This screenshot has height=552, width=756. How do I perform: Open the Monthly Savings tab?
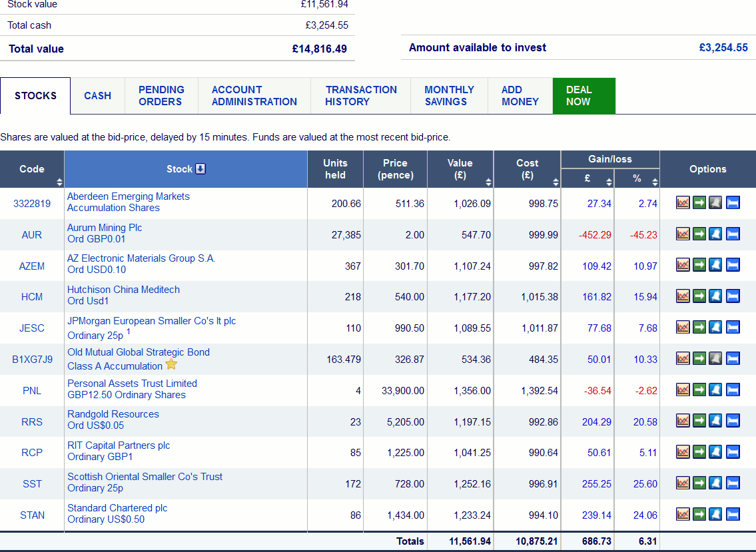pyautogui.click(x=450, y=96)
